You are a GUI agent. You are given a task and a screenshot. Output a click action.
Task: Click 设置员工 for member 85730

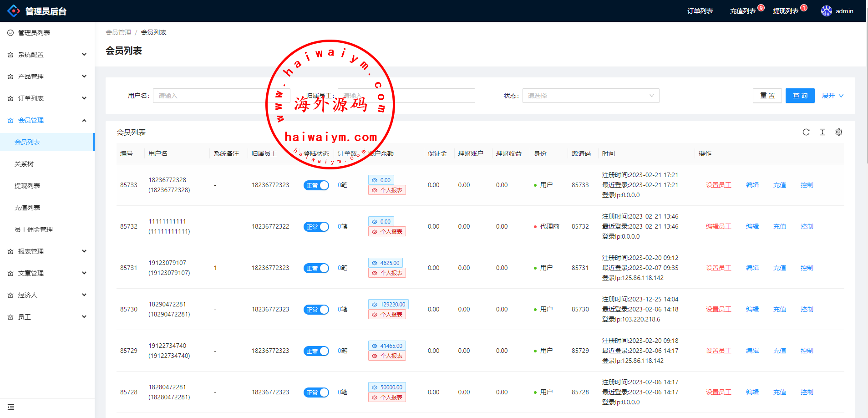tap(718, 309)
